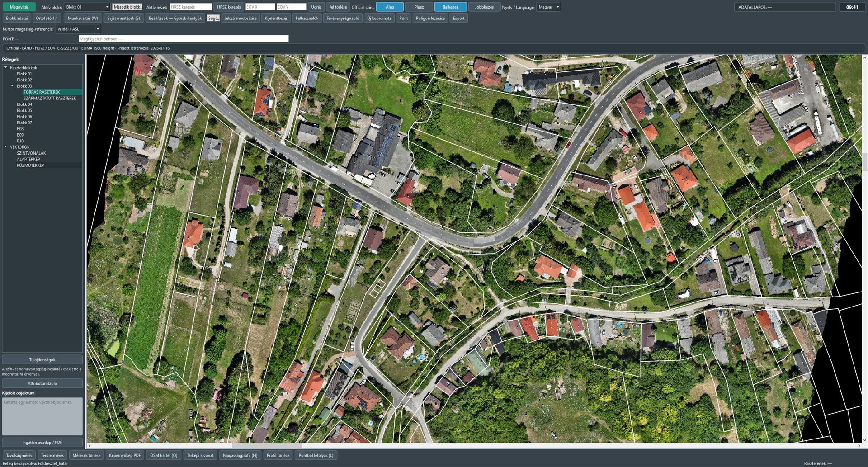Open the Súgó help button
The width and height of the screenshot is (868, 467).
[x=213, y=19]
